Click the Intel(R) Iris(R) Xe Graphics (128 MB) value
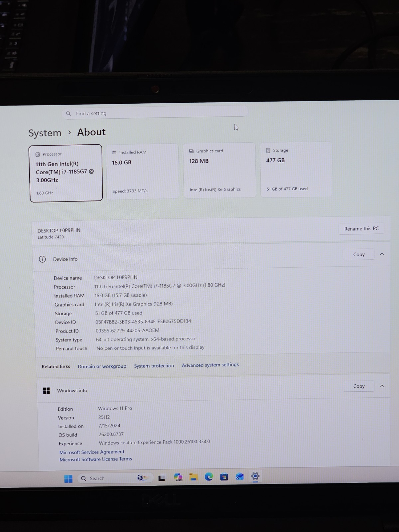This screenshot has height=532, width=399. (134, 304)
